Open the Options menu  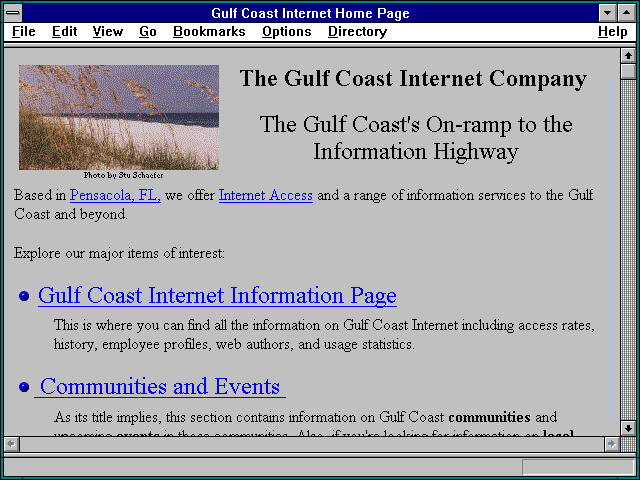(287, 32)
